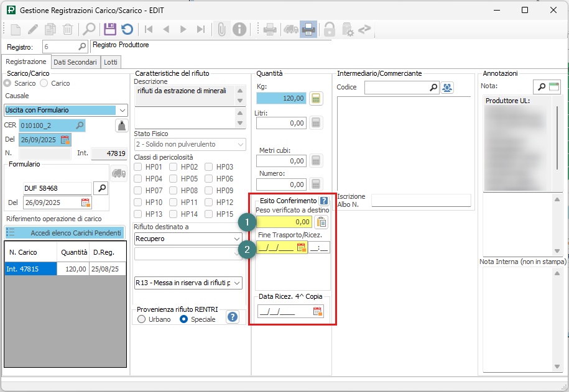This screenshot has height=392, width=569.
Task: Open the calculator next to Kg quantity
Action: (317, 98)
